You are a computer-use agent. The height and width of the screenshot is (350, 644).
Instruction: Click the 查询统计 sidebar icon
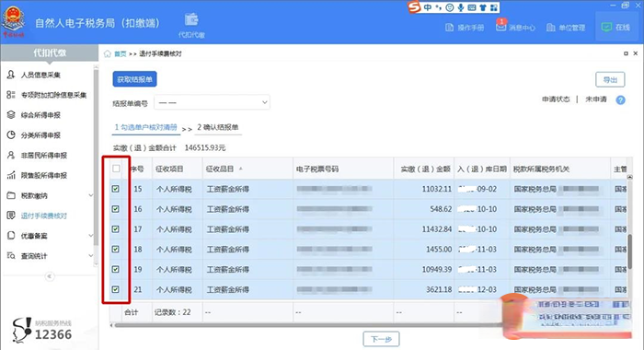[x=11, y=256]
